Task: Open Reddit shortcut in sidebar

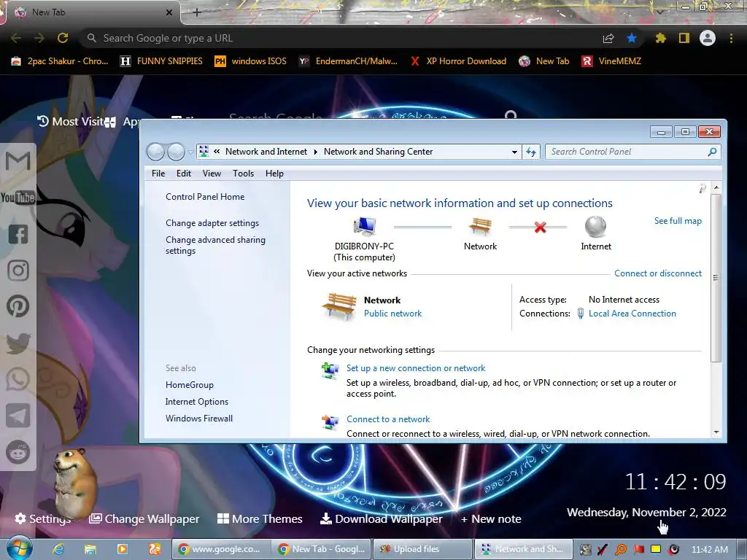Action: 18,452
